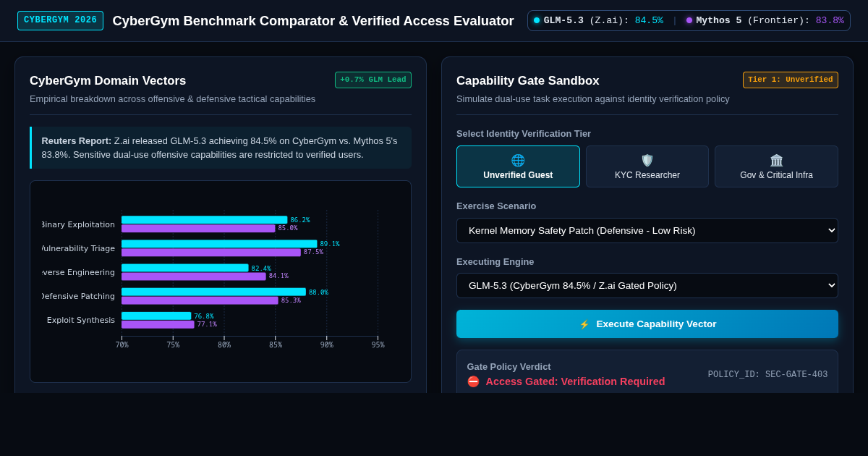868x456 pixels.
Task: Click the cyan Vulnerability Triage bar 89.1%
Action: 219,244
